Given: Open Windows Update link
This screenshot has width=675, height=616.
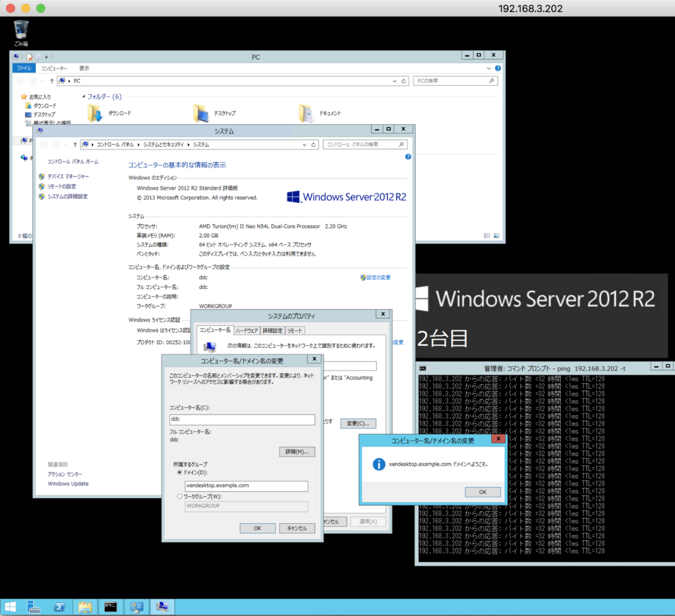Looking at the screenshot, I should (68, 484).
